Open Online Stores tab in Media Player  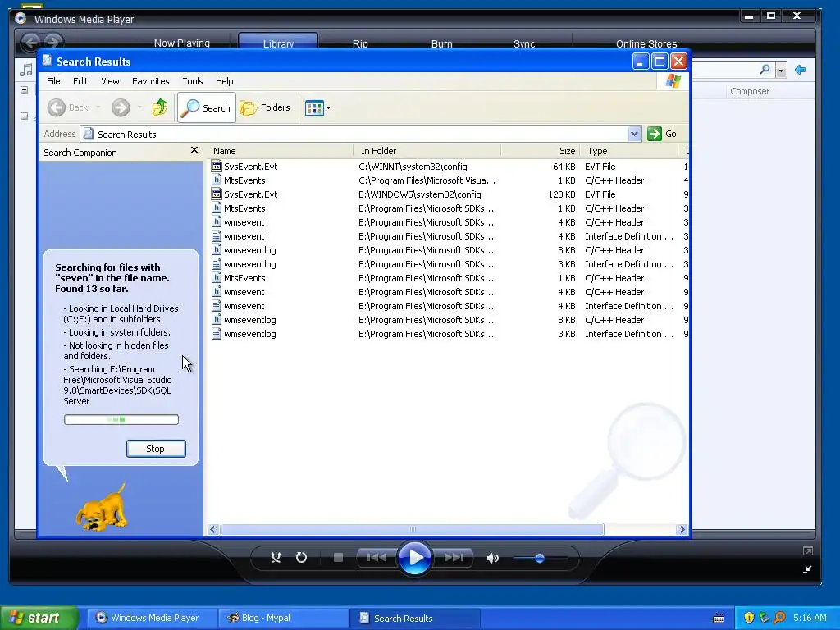(x=646, y=44)
